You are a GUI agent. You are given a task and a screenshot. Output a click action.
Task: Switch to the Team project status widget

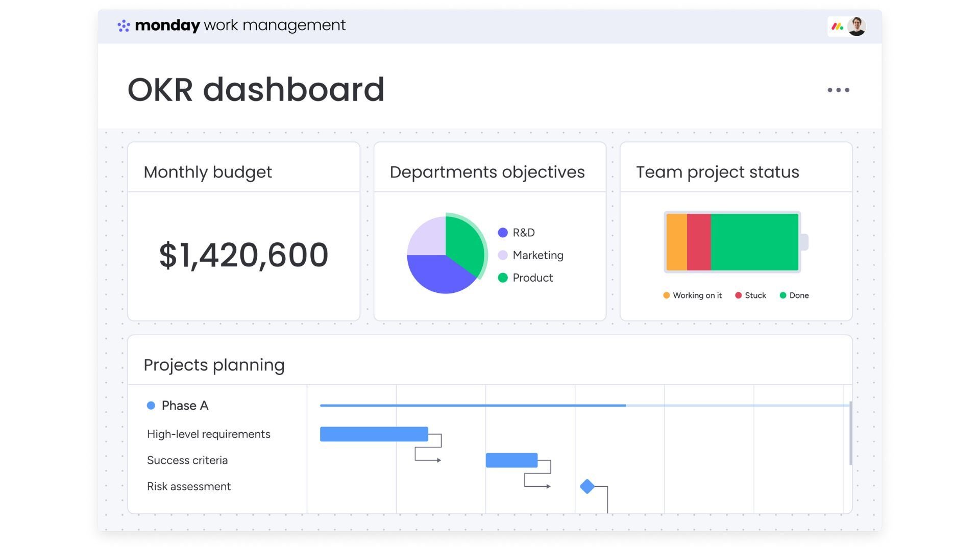click(717, 172)
